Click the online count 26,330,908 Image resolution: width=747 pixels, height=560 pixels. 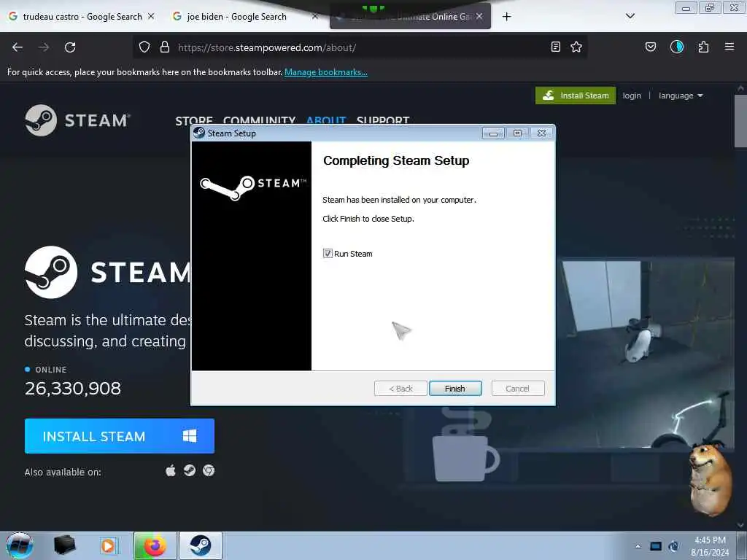[73, 389]
